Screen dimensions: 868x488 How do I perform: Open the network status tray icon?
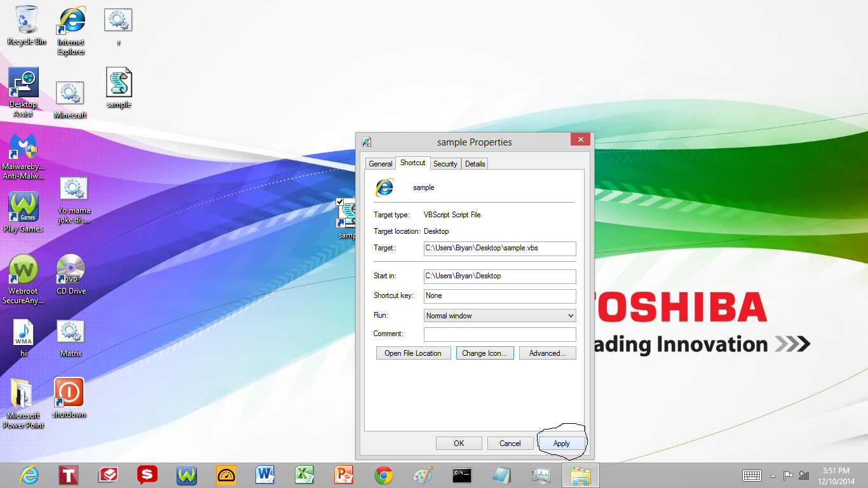tap(804, 475)
